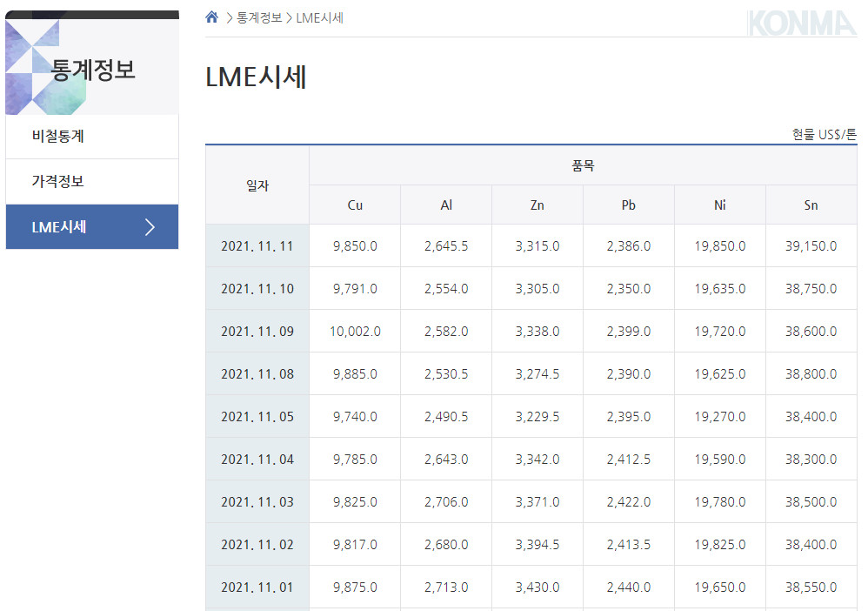Select the LME시세 sidebar item
The width and height of the screenshot is (868, 611).
tap(92, 226)
